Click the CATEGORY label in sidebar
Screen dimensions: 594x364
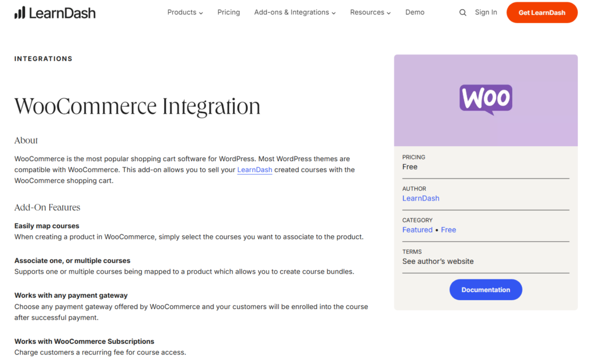point(417,220)
